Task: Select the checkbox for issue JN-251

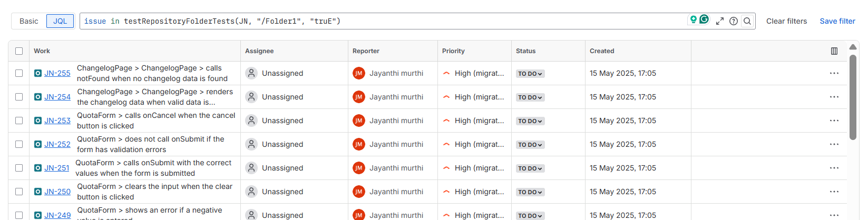Action: click(x=19, y=168)
